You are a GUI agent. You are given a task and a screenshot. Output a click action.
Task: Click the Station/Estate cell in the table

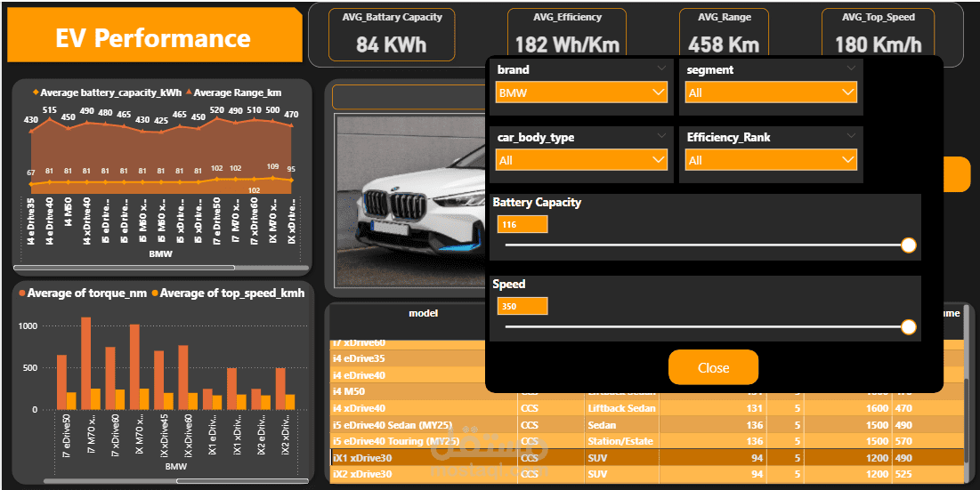pos(620,441)
